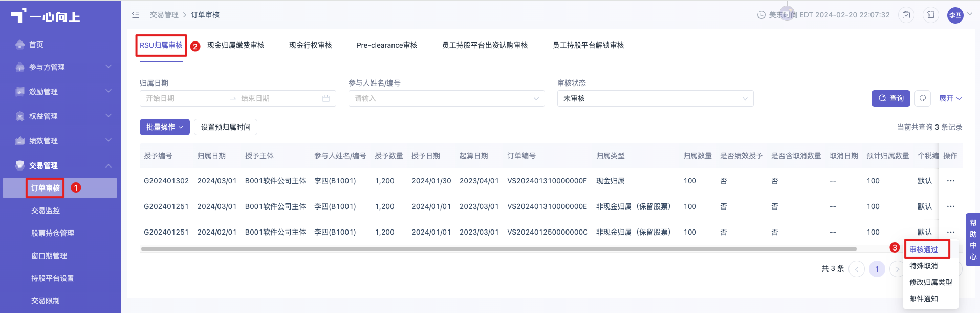
Task: Choose 邮件通知 in context menu
Action: click(924, 299)
